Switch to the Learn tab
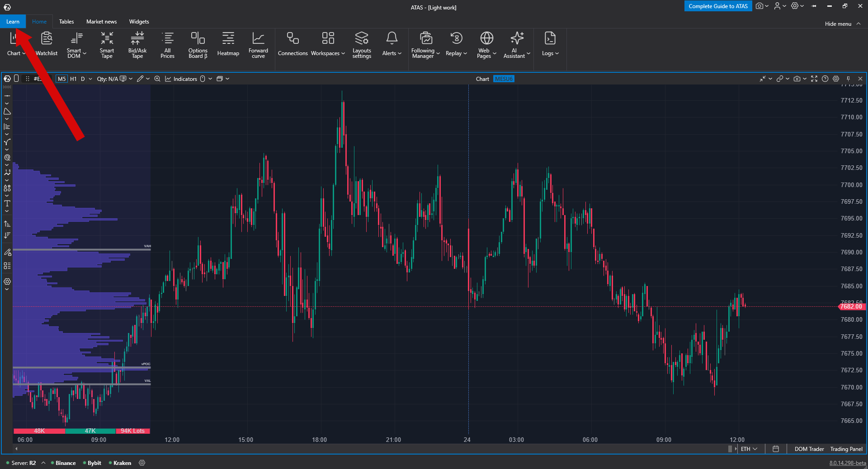868x469 pixels. 13,22
